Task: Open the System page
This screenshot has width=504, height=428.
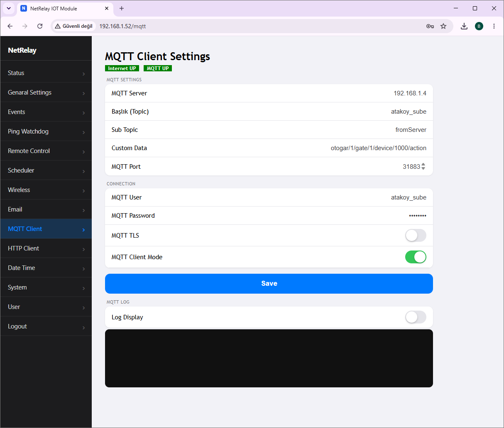Action: coord(46,287)
